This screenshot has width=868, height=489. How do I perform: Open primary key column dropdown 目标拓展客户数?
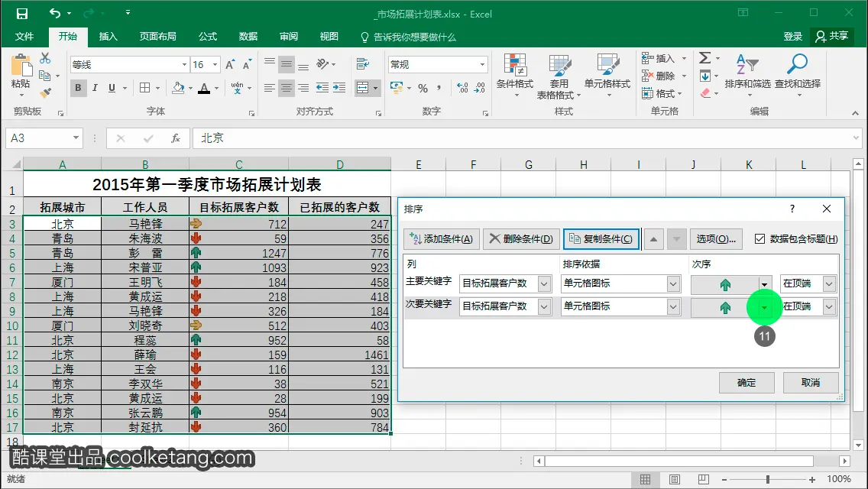(544, 283)
